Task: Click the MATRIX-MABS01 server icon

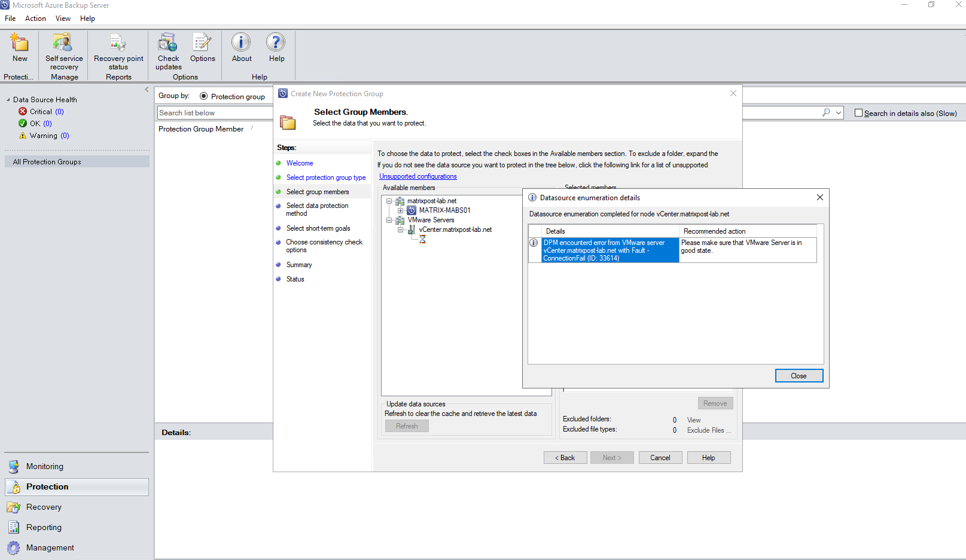Action: tap(412, 210)
